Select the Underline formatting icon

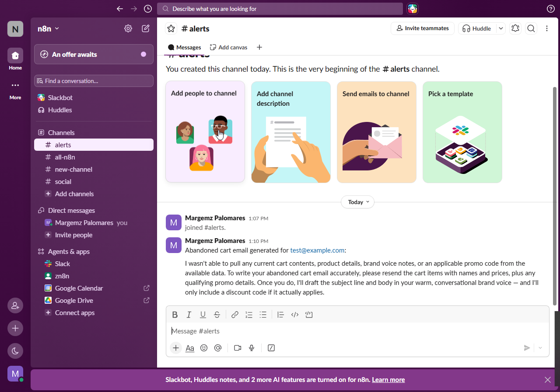(x=203, y=315)
